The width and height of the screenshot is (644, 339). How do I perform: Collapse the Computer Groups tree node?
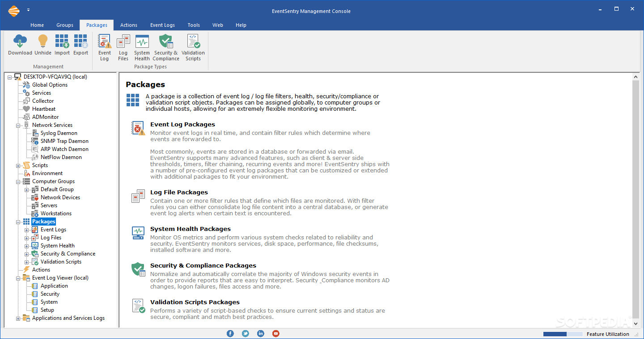pyautogui.click(x=18, y=181)
